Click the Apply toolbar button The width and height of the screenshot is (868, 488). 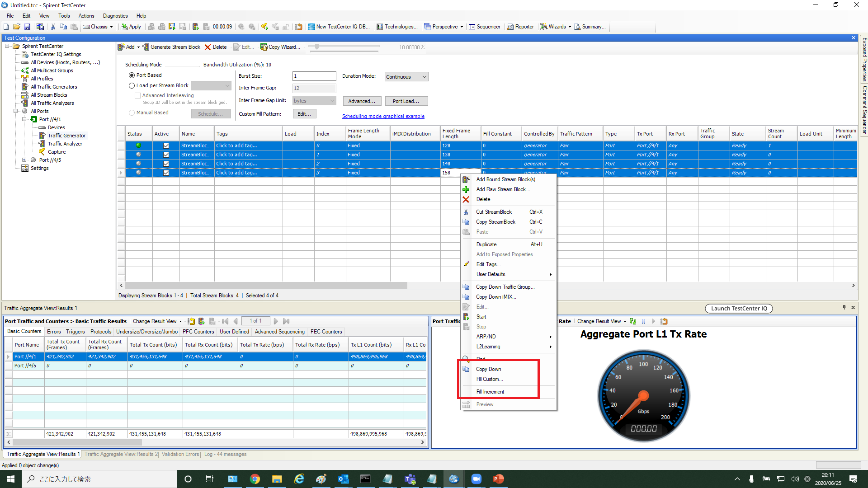point(131,27)
